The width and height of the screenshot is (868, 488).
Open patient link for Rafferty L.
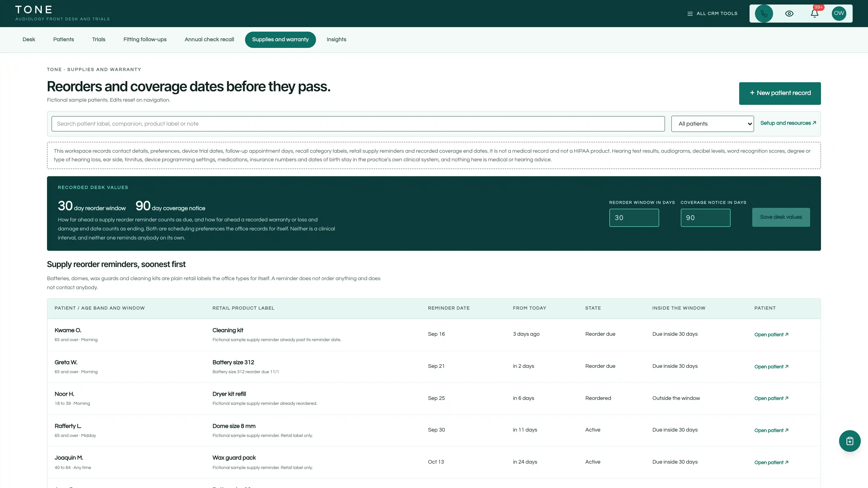(771, 430)
